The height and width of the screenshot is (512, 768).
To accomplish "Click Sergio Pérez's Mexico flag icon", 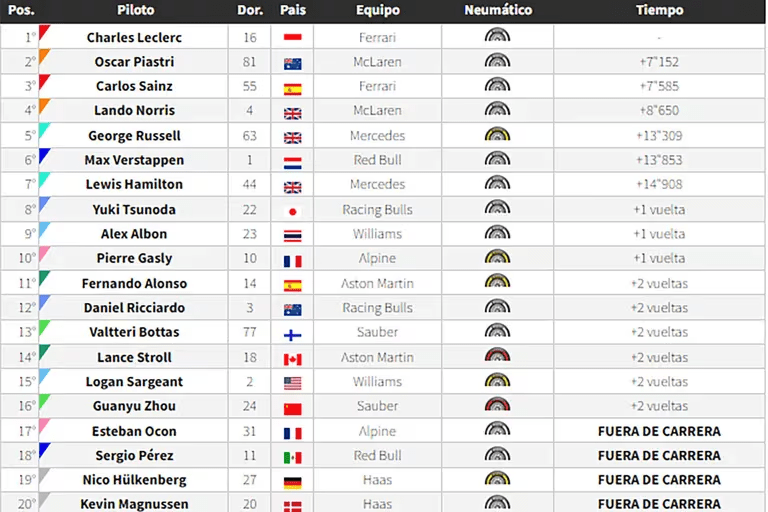I will [293, 457].
